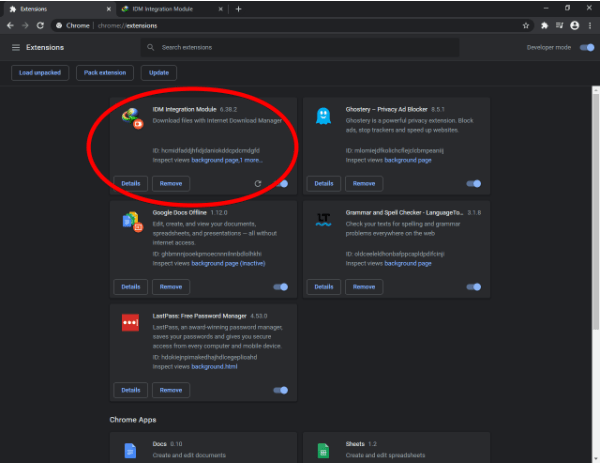This screenshot has height=463, width=601.
Task: Click Pack extension button
Action: tap(105, 73)
